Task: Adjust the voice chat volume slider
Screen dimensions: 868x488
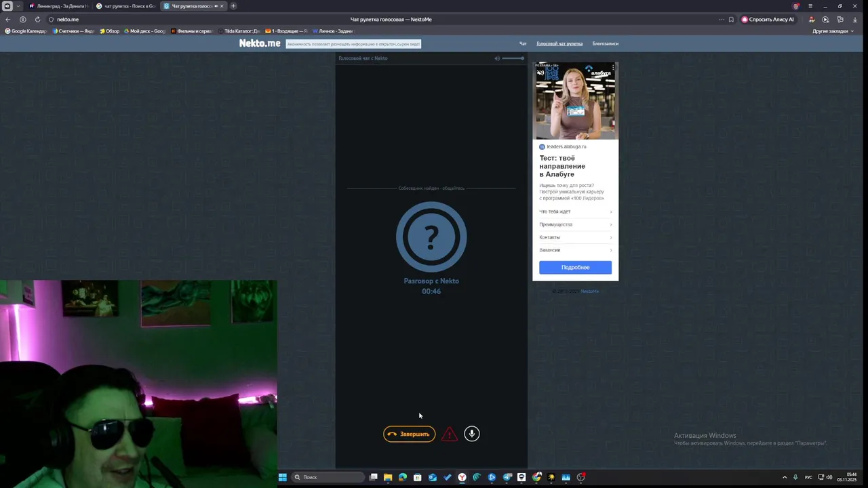Action: point(513,58)
